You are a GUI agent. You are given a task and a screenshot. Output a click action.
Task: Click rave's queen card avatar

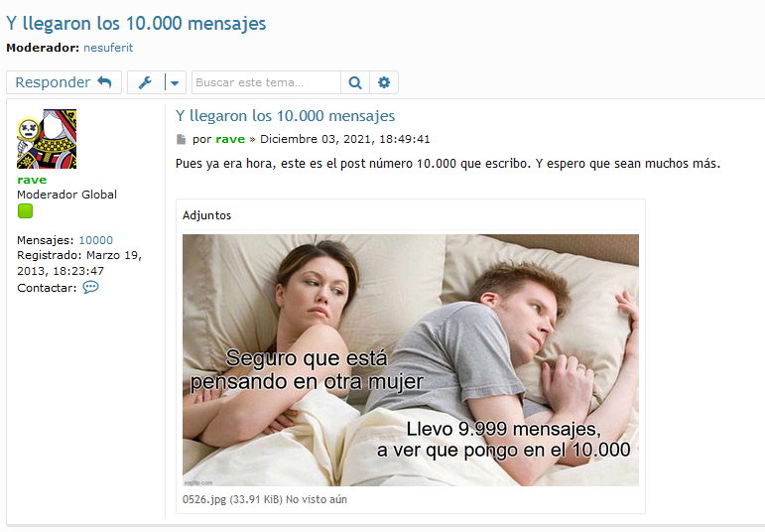tap(47, 139)
